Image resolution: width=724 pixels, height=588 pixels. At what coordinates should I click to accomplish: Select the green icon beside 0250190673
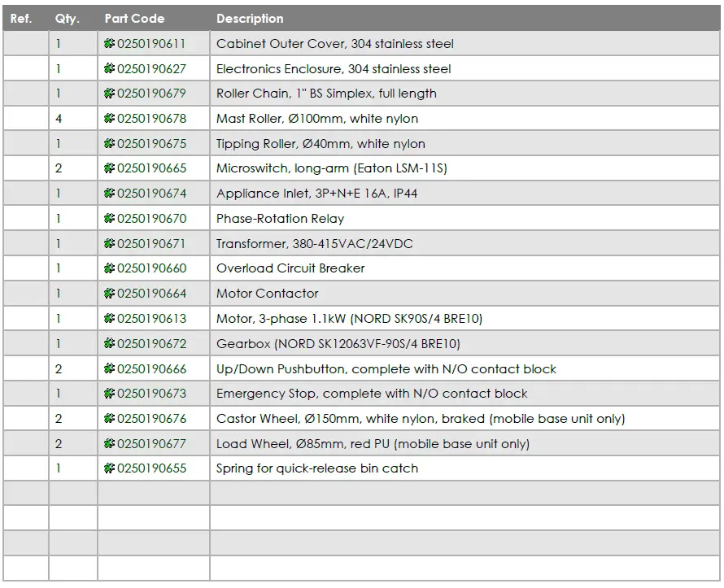[110, 394]
